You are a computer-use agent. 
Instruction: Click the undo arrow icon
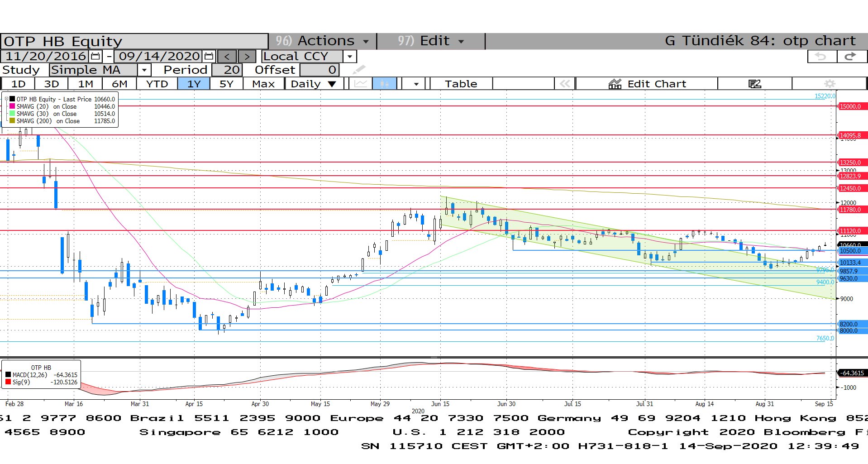[x=821, y=57]
